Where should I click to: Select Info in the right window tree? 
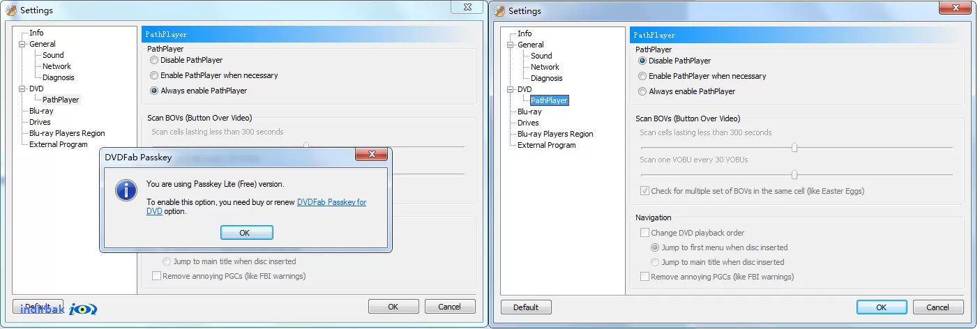tap(525, 33)
